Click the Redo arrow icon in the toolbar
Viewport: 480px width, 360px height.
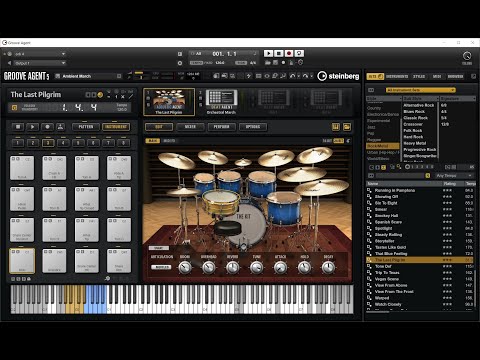305,76
